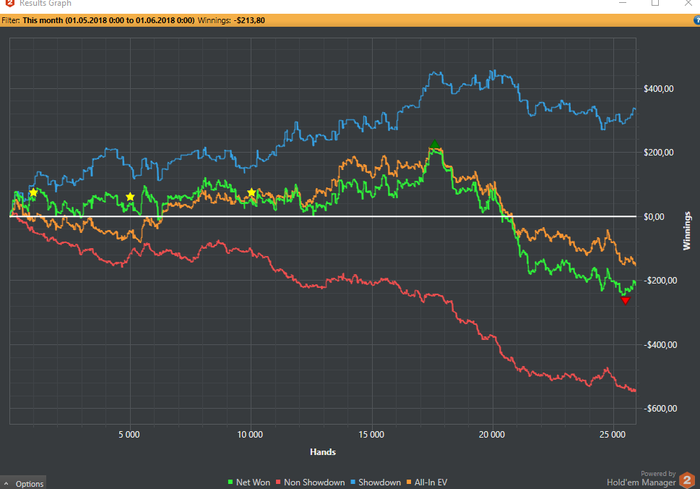Click the 25 000 hands axis label
700x489 pixels.
[x=612, y=435]
